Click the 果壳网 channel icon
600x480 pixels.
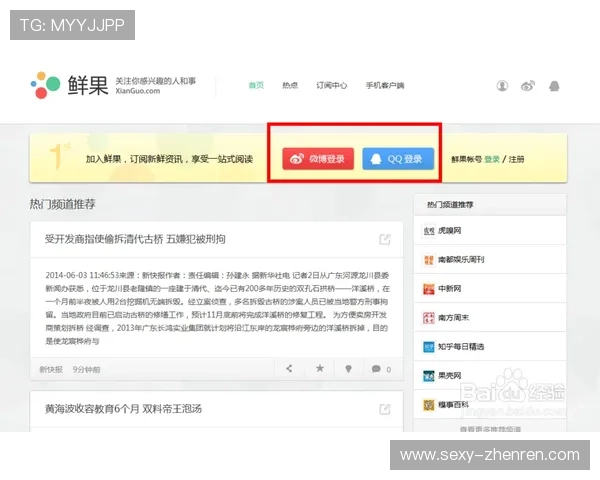[x=429, y=376]
